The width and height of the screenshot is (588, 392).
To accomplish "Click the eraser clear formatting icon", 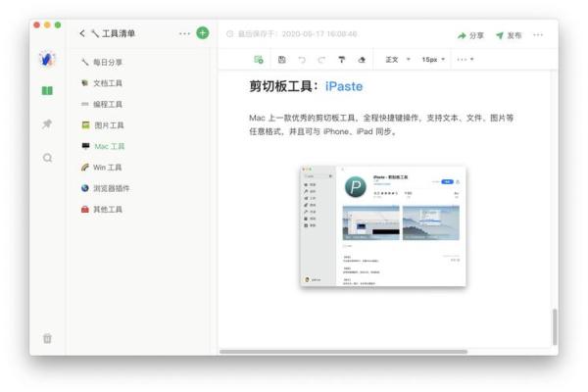I will [361, 60].
